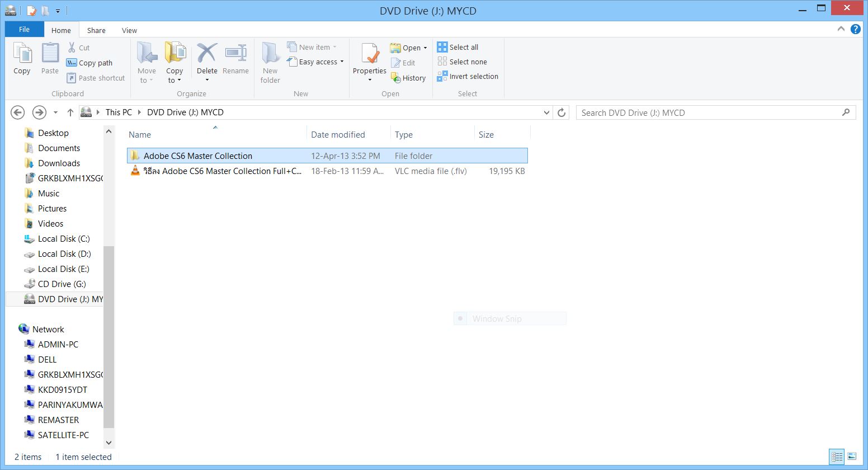Image resolution: width=868 pixels, height=470 pixels.
Task: Open the KKD0915YDT network computer
Action: coord(62,389)
